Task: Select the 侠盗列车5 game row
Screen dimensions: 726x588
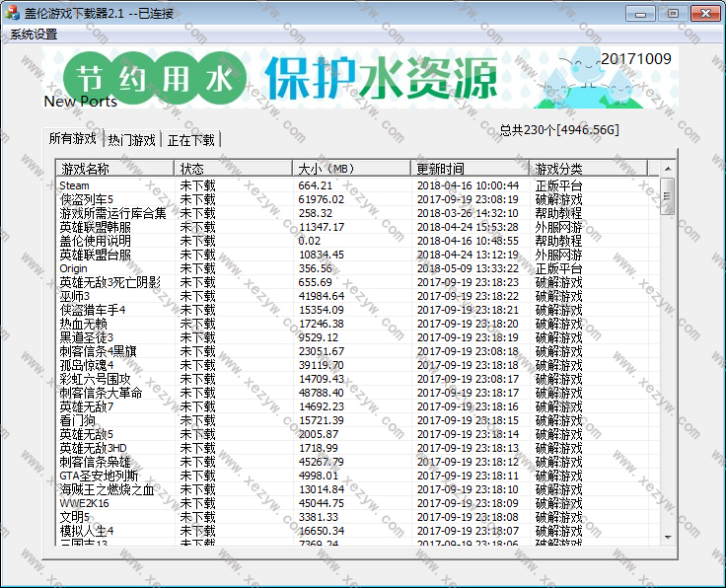Action: pyautogui.click(x=87, y=199)
